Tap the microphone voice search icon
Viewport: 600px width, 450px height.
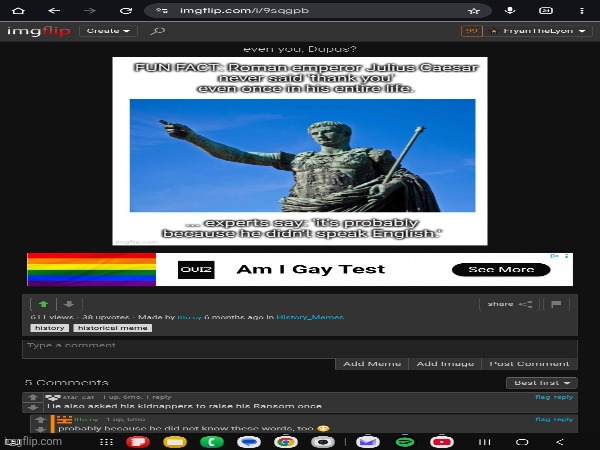[510, 10]
